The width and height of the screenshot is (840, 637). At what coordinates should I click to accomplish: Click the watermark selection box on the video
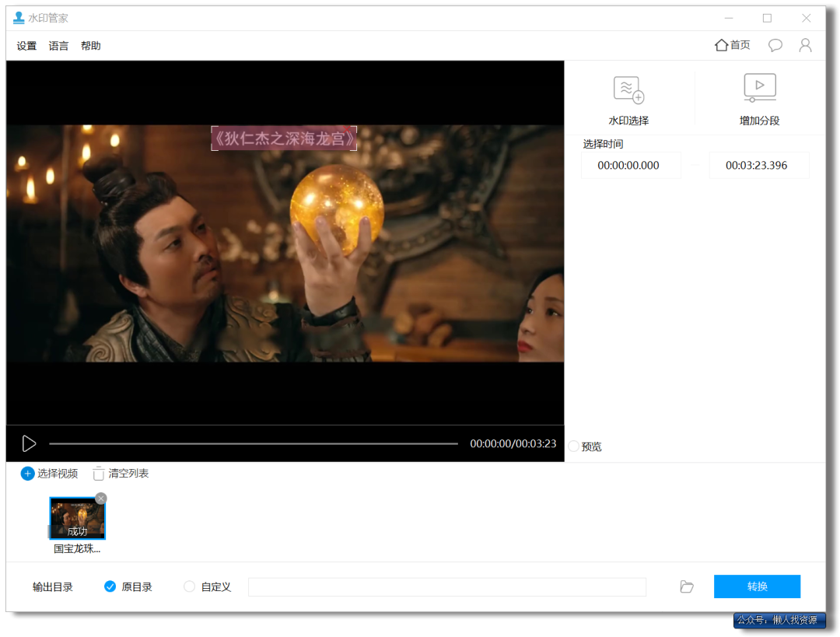284,138
